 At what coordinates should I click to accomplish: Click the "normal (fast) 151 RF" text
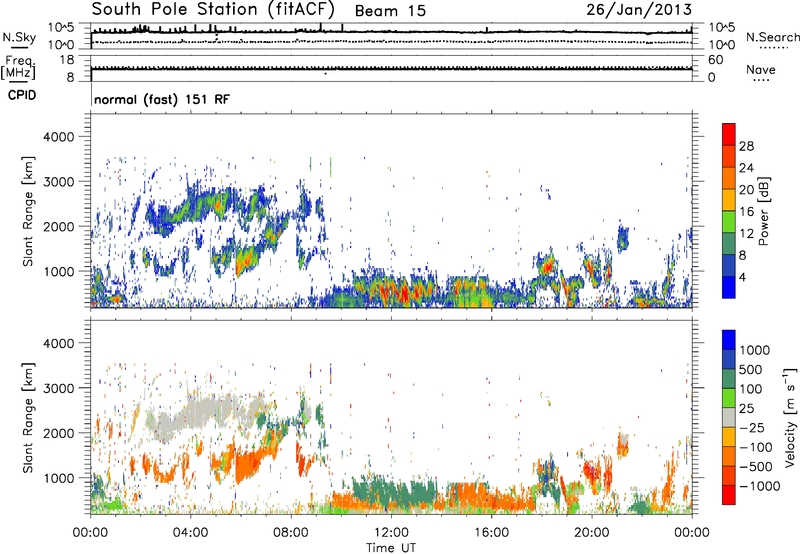click(x=162, y=99)
